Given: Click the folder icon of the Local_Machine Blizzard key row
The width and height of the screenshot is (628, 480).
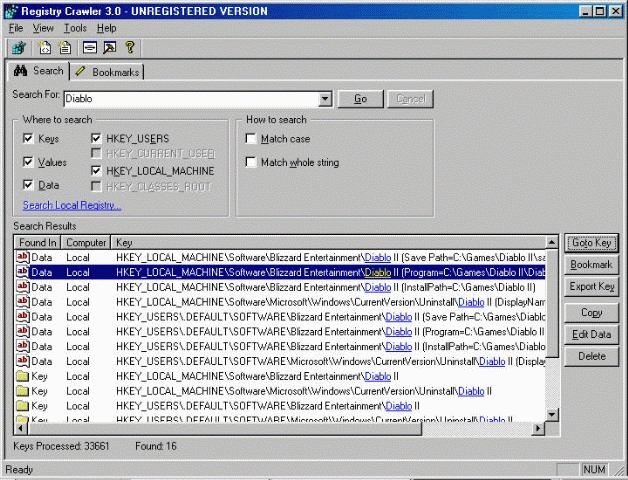Looking at the screenshot, I should [x=22, y=376].
